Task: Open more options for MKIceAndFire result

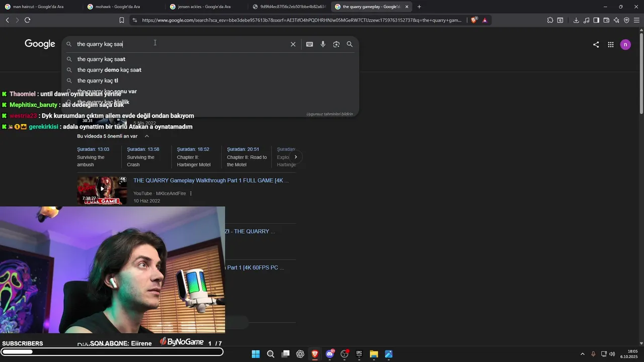Action: point(191,194)
